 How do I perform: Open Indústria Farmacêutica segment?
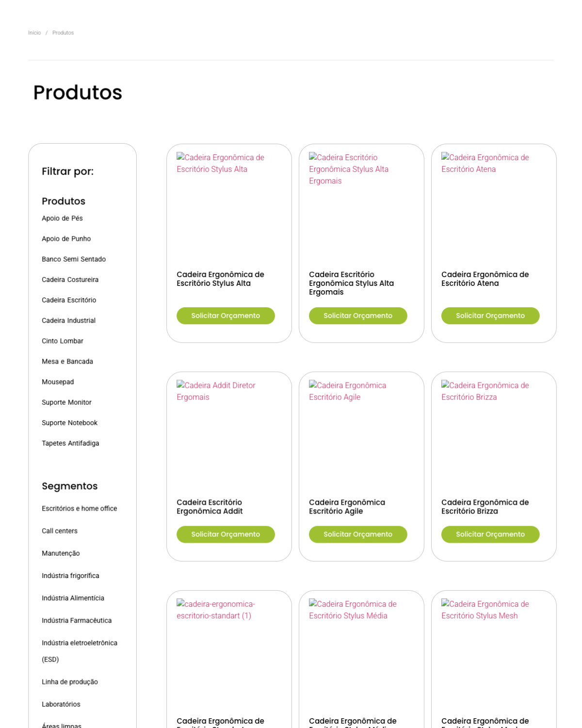coord(77,620)
